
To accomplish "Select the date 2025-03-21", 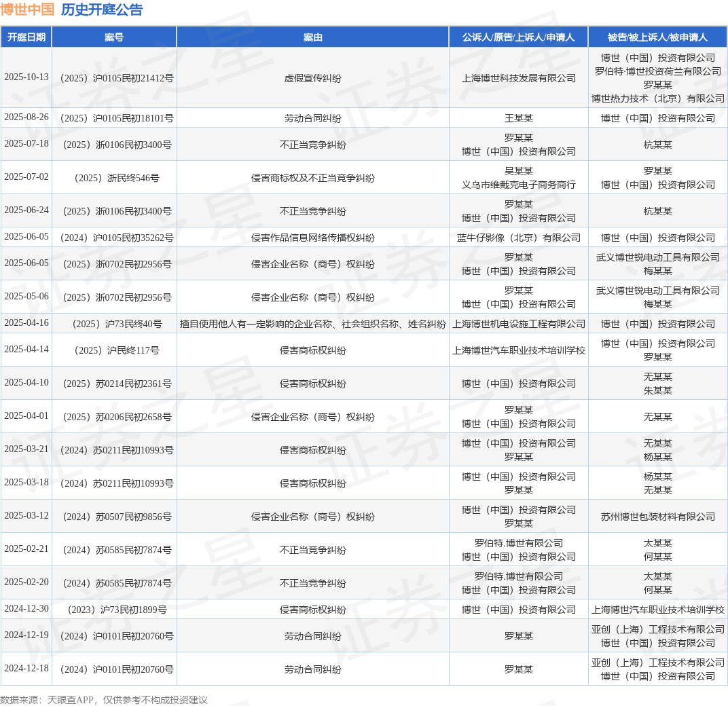I will pyautogui.click(x=26, y=449).
